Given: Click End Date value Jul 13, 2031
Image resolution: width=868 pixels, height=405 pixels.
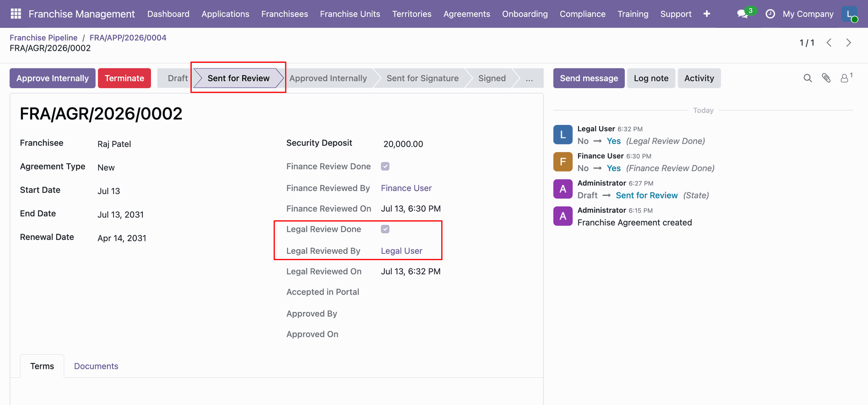Looking at the screenshot, I should click(x=121, y=214).
